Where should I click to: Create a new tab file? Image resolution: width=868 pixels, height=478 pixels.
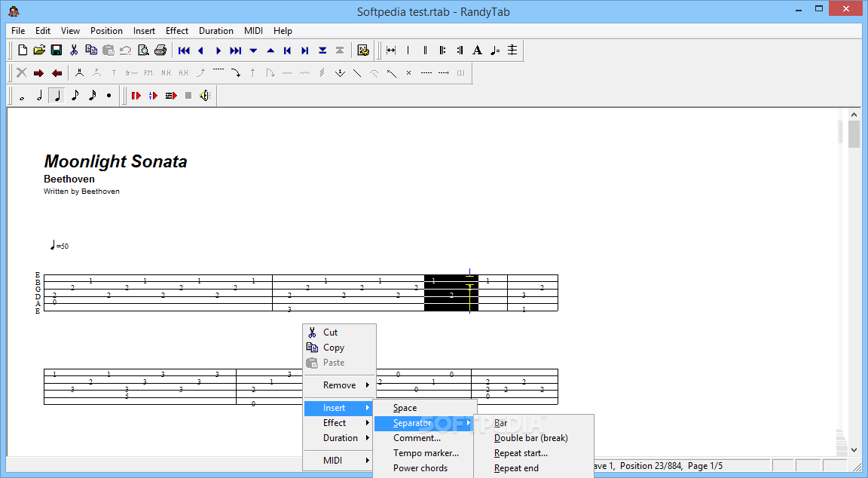coord(22,51)
